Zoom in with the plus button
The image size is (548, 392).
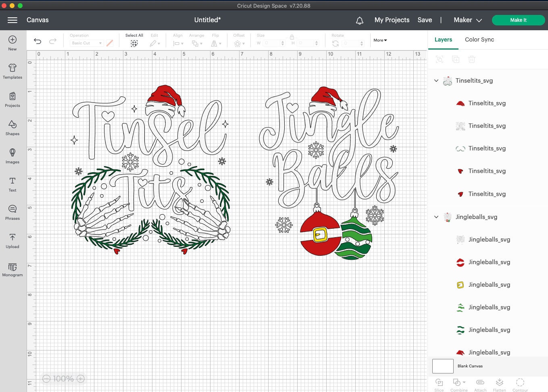(80, 378)
